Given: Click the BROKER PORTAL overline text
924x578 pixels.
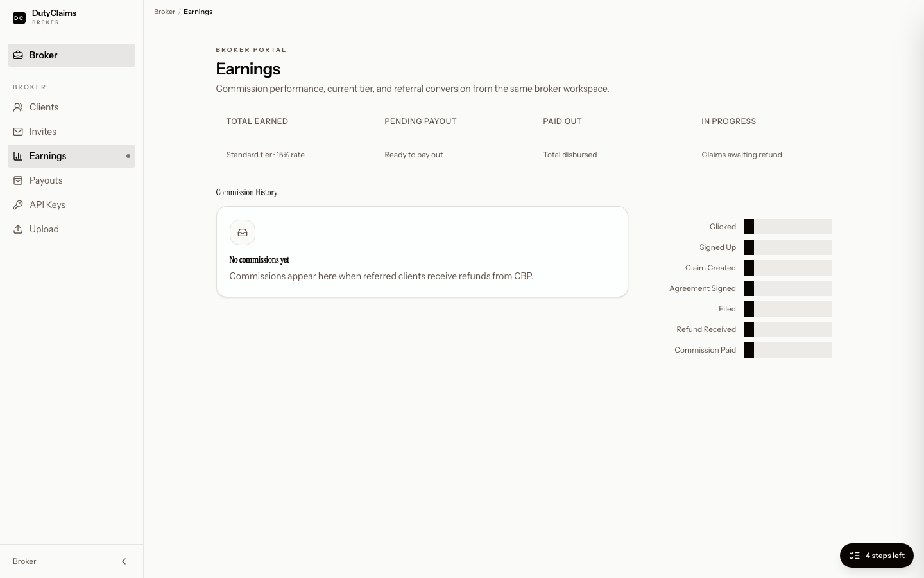Looking at the screenshot, I should click(251, 49).
